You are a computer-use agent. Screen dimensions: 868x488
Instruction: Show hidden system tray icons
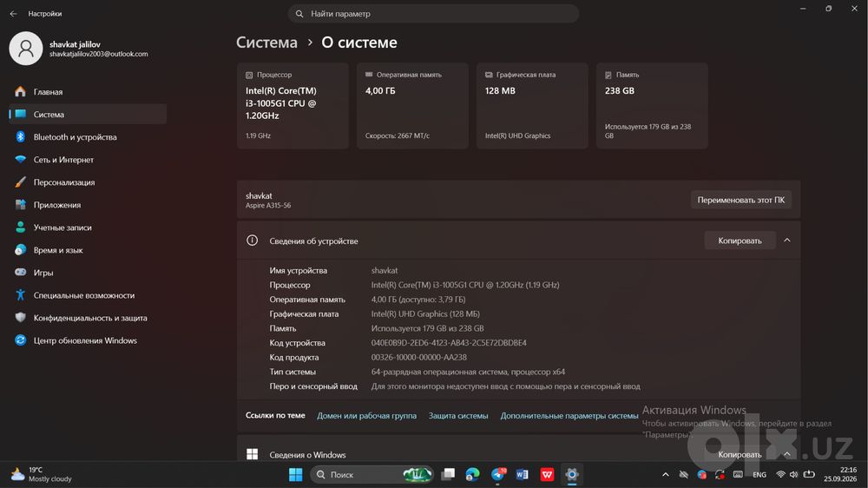[666, 475]
